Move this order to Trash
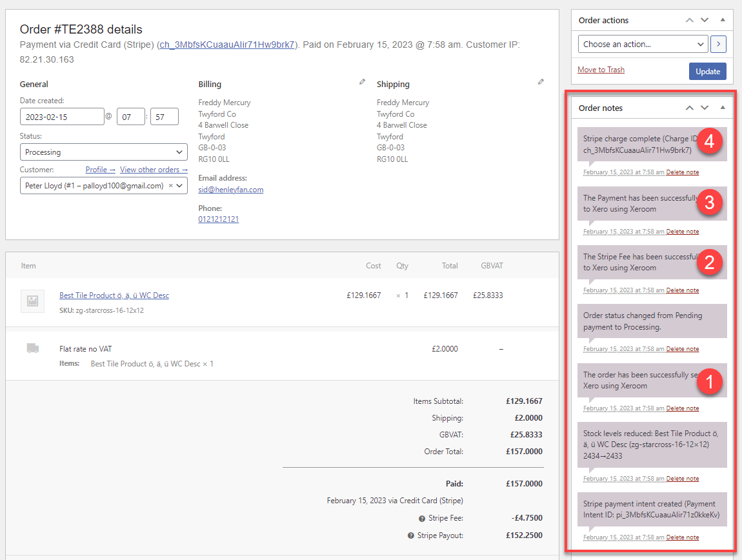The height and width of the screenshot is (560, 742). pyautogui.click(x=601, y=70)
